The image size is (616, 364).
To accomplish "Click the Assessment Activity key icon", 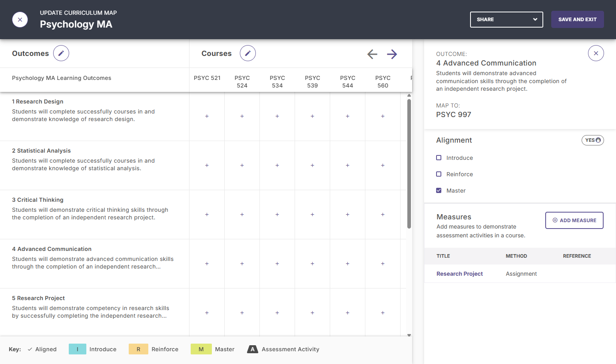I will pyautogui.click(x=252, y=349).
